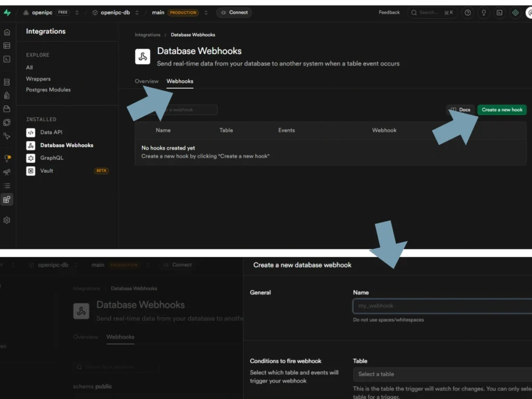Viewport: 532px width, 399px height.
Task: Click the PRODUCTION badge beside main
Action: click(183, 13)
